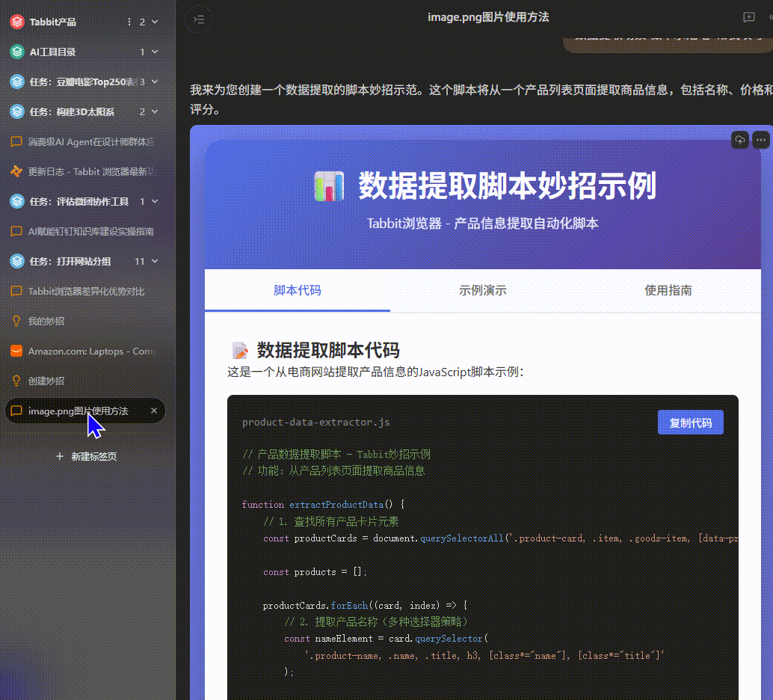Click the 任务: 打开网站分组 count 11
Screen dimensions: 773x700
140,261
